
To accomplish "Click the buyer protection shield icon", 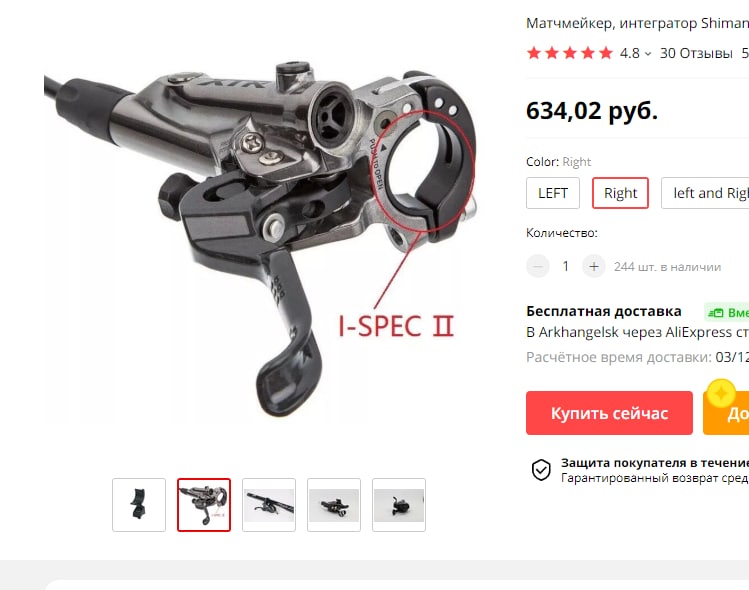I will [541, 470].
